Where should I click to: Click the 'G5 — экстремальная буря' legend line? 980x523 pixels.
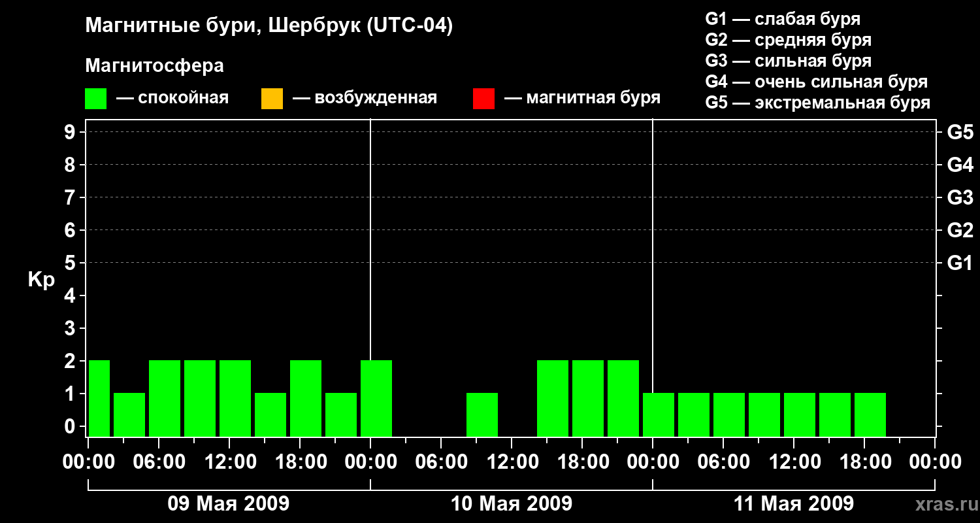pyautogui.click(x=818, y=103)
